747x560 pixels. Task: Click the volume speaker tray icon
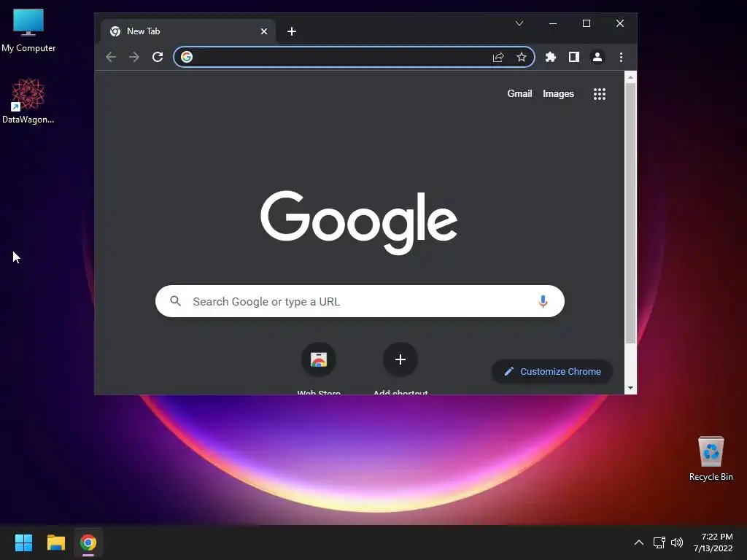tap(676, 542)
